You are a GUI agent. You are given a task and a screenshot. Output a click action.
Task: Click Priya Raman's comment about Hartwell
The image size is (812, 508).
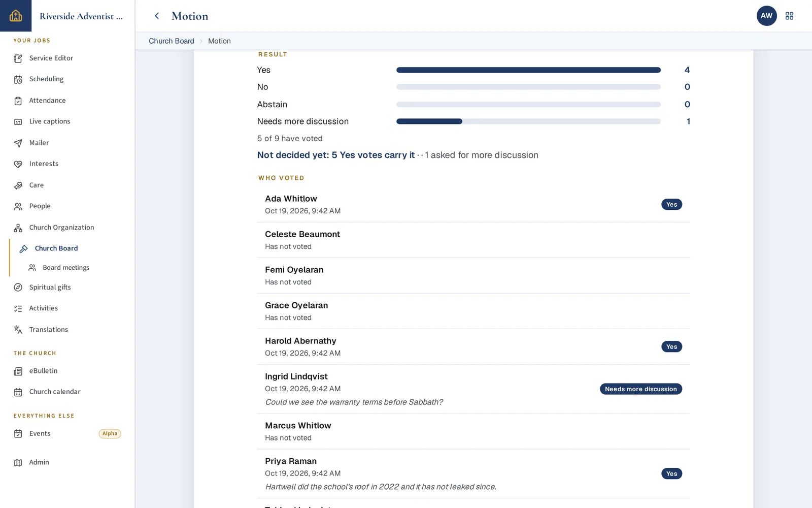tap(381, 487)
